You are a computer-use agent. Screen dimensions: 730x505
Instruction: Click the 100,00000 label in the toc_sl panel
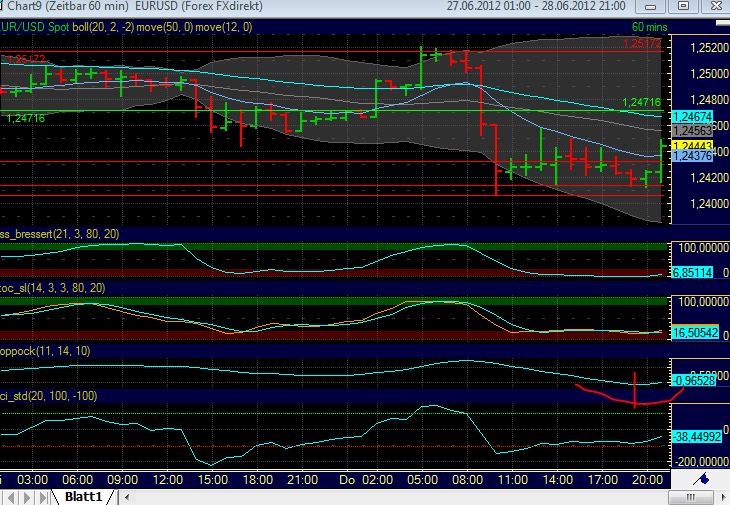pyautogui.click(x=703, y=302)
